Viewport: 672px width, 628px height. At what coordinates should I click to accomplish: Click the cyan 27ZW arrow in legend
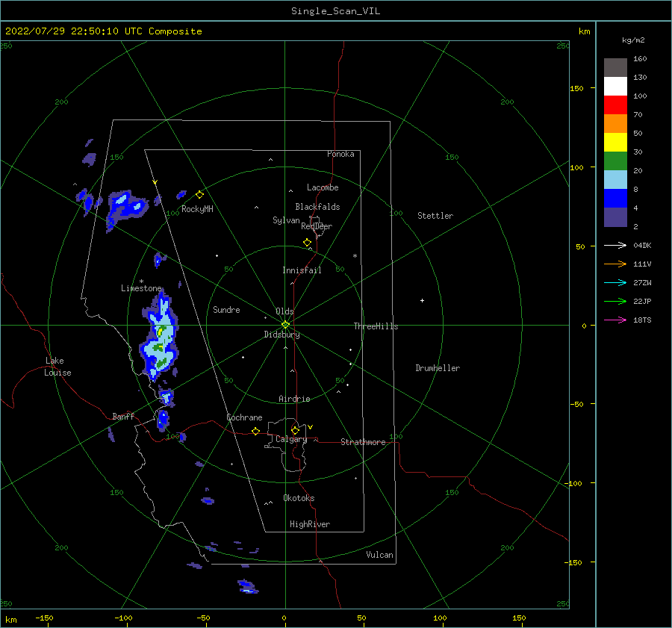(615, 282)
